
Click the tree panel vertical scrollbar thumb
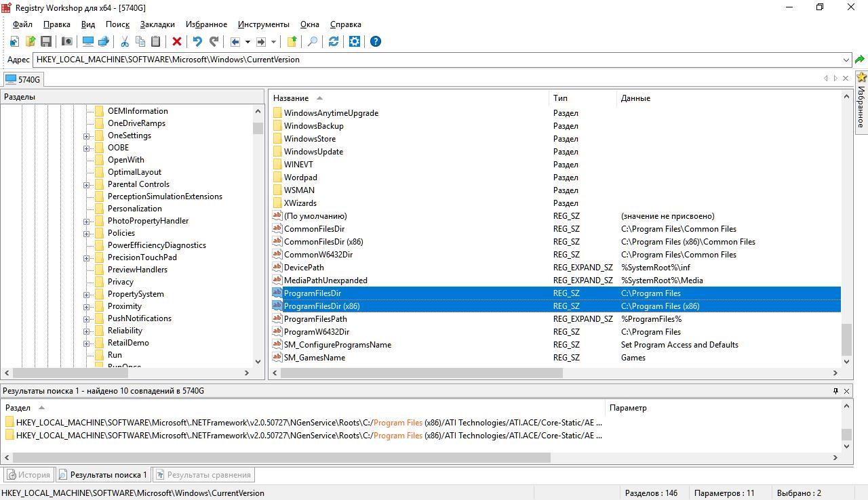258,128
